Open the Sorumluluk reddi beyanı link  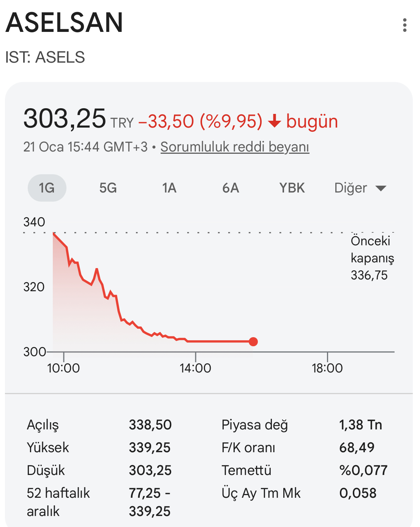pyautogui.click(x=235, y=147)
